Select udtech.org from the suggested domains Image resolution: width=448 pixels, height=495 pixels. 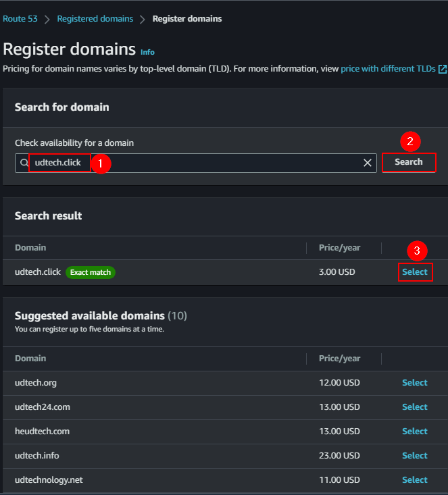(415, 383)
